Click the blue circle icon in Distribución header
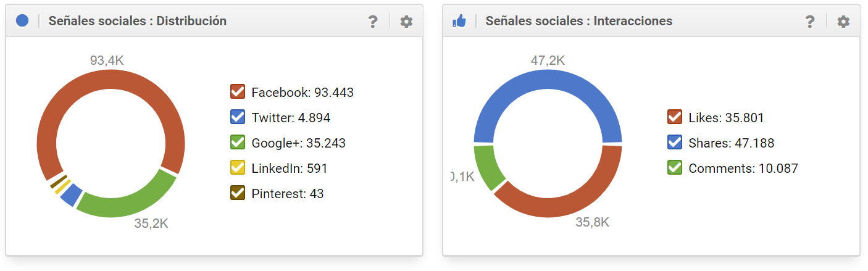Viewport: 868px width, 271px height. [22, 21]
